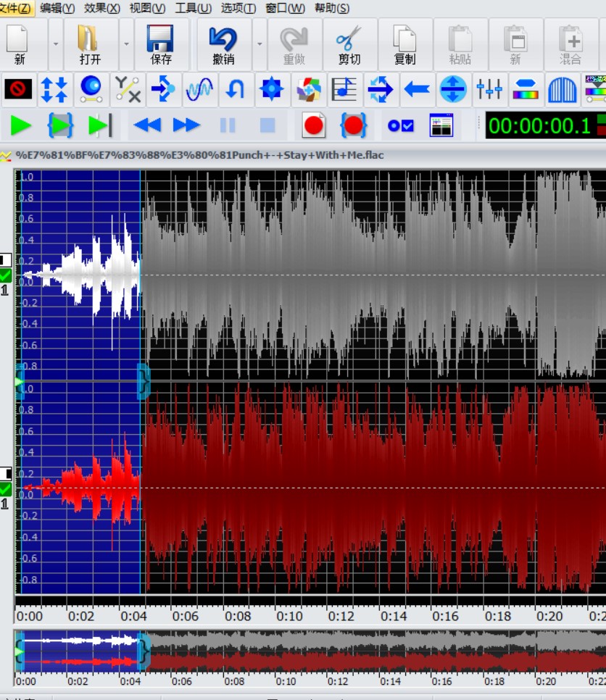Record into selection with bracketed record button
Image resolution: width=606 pixels, height=700 pixels.
click(x=353, y=125)
